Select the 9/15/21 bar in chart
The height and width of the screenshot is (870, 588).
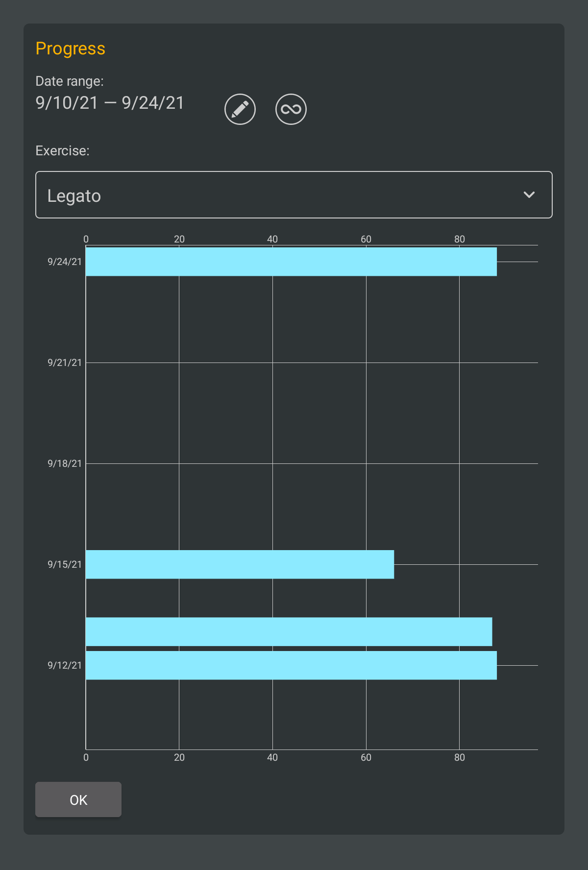pyautogui.click(x=240, y=564)
